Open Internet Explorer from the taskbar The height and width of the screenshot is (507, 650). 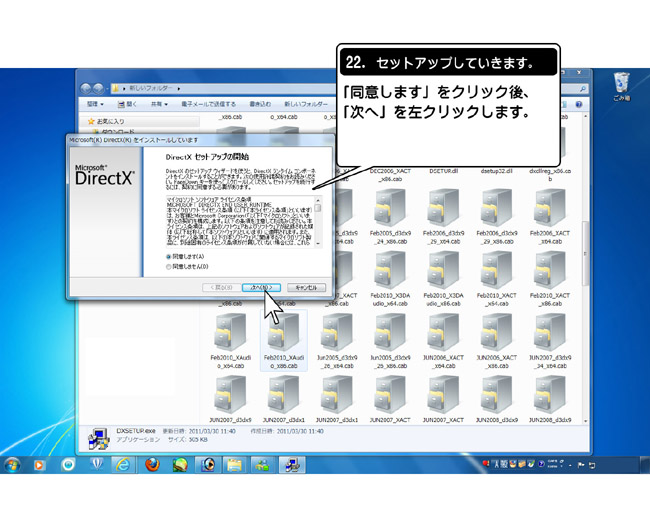point(123,465)
